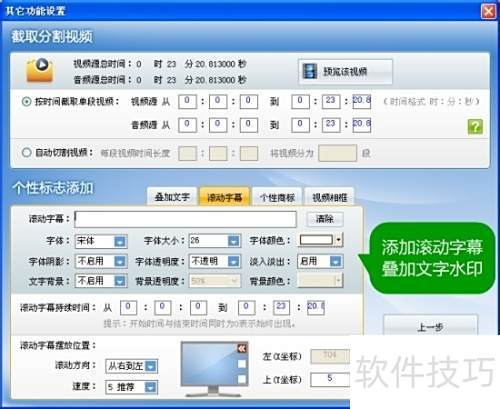The image size is (500, 409).
Task: Click the green question mark help icon
Action: (475, 127)
